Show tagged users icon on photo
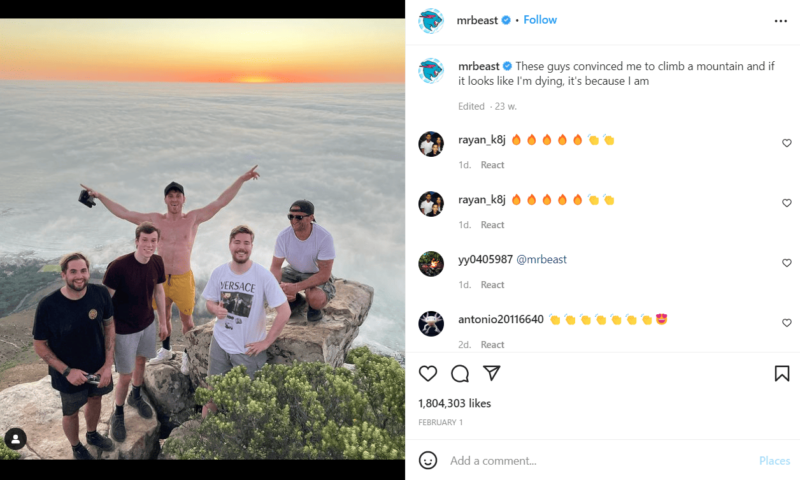This screenshot has width=800, height=480. tap(15, 438)
